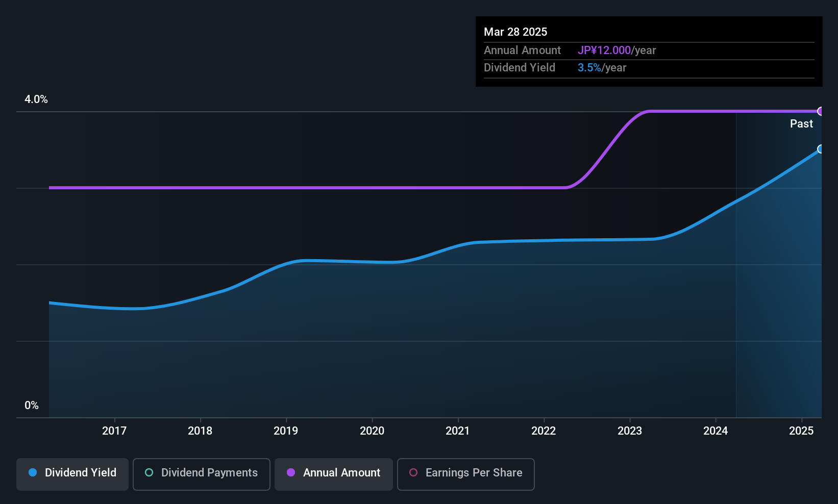
Task: Select the blue Dividend Yield end-point marker
Action: click(x=821, y=149)
